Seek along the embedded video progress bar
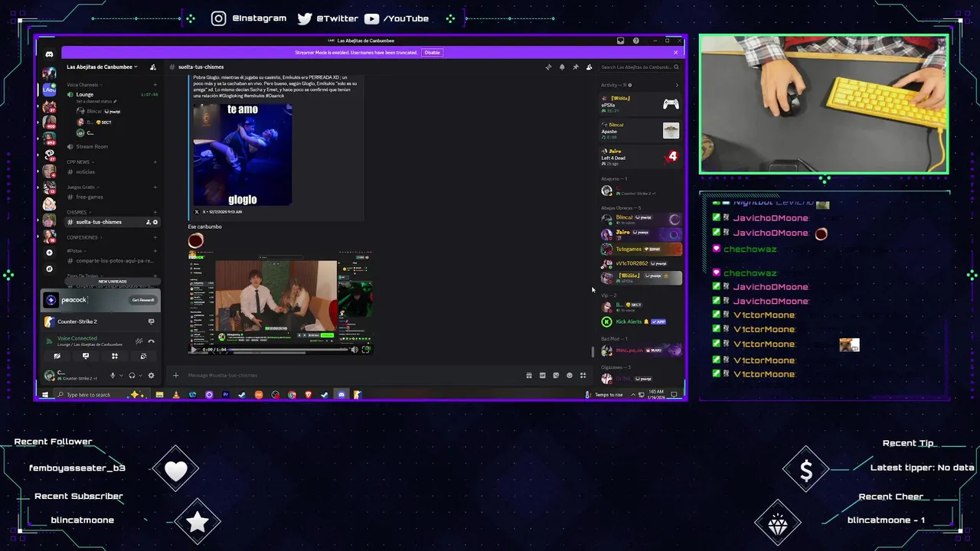Viewport: 980px width, 551px height. (287, 350)
